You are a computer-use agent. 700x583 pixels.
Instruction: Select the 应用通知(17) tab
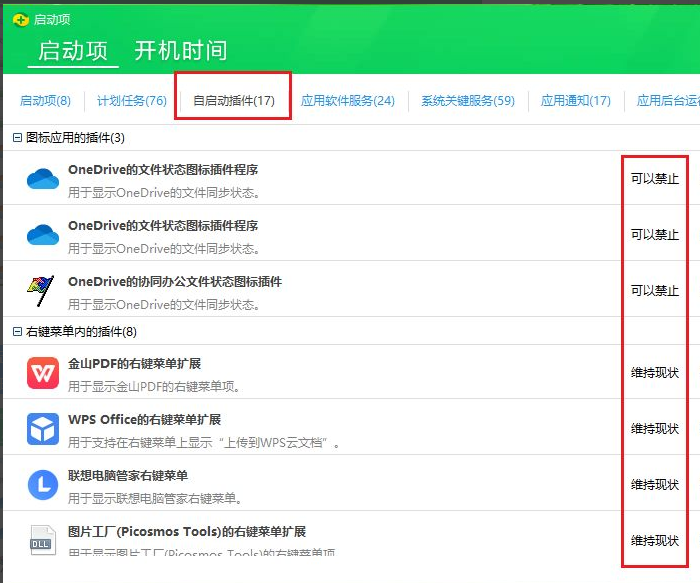[575, 101]
